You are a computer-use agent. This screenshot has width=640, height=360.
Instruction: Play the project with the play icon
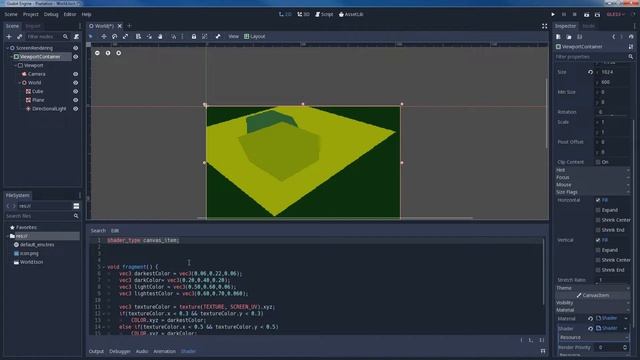point(553,14)
